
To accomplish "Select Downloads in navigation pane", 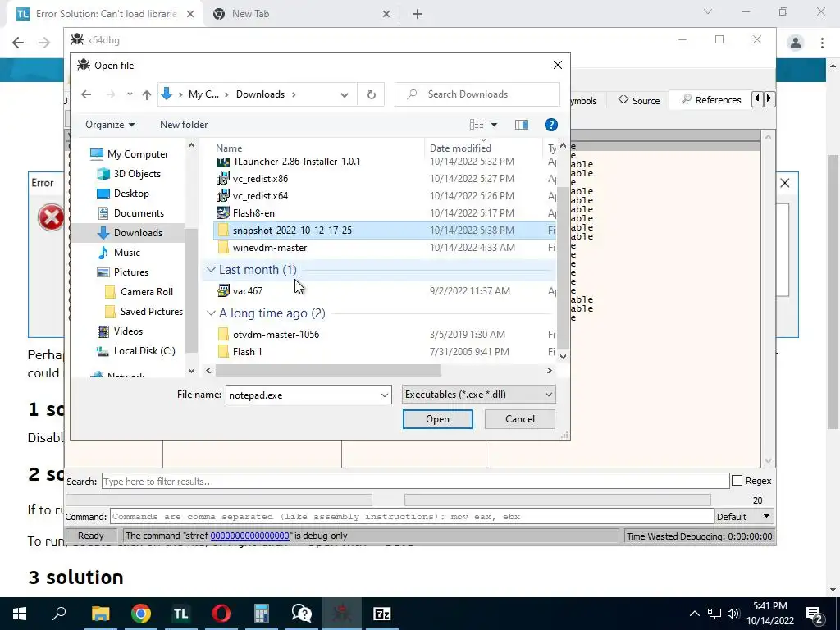I will click(130, 232).
